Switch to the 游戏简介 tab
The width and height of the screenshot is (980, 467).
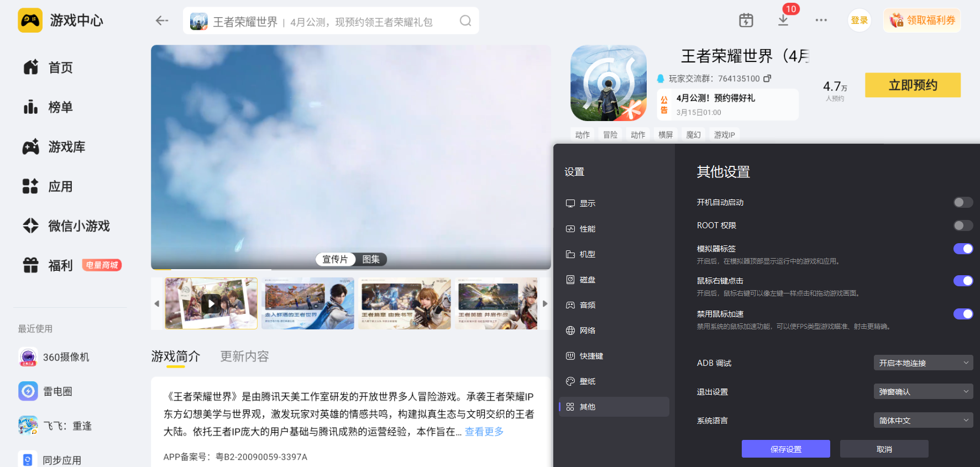tap(176, 356)
